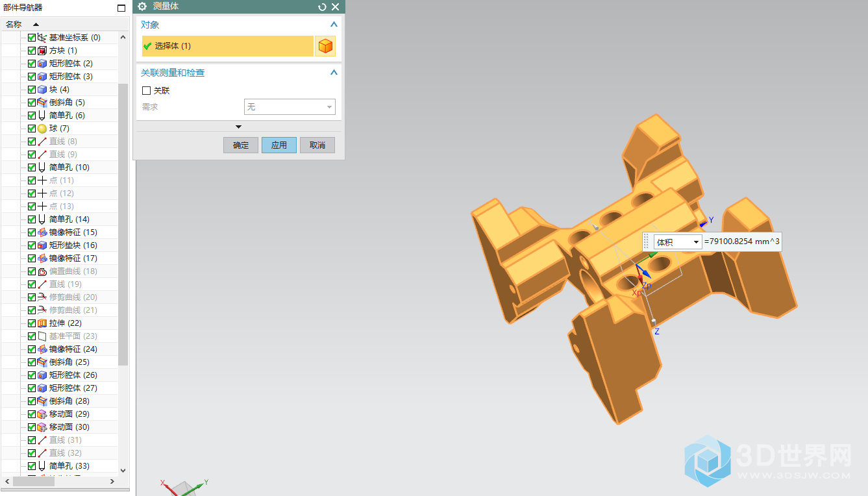
Task: Click the 块 (4) feature icon
Action: 42,90
